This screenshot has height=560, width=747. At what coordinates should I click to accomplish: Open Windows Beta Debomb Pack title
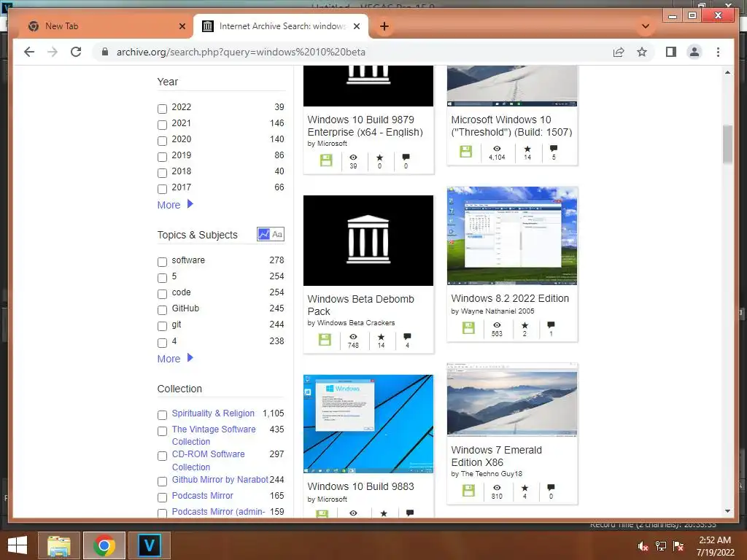tap(360, 306)
